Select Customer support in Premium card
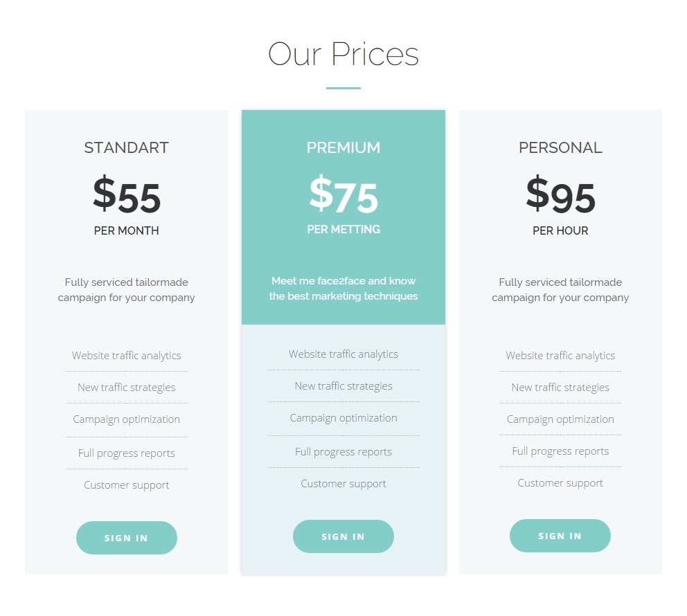The width and height of the screenshot is (687, 616). [343, 484]
